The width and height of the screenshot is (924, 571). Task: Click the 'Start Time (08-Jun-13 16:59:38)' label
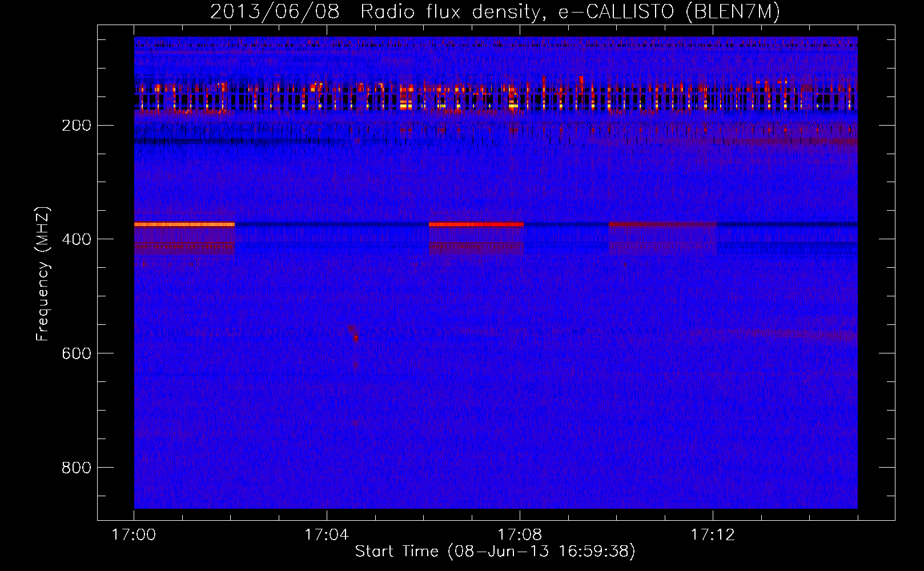click(x=495, y=552)
